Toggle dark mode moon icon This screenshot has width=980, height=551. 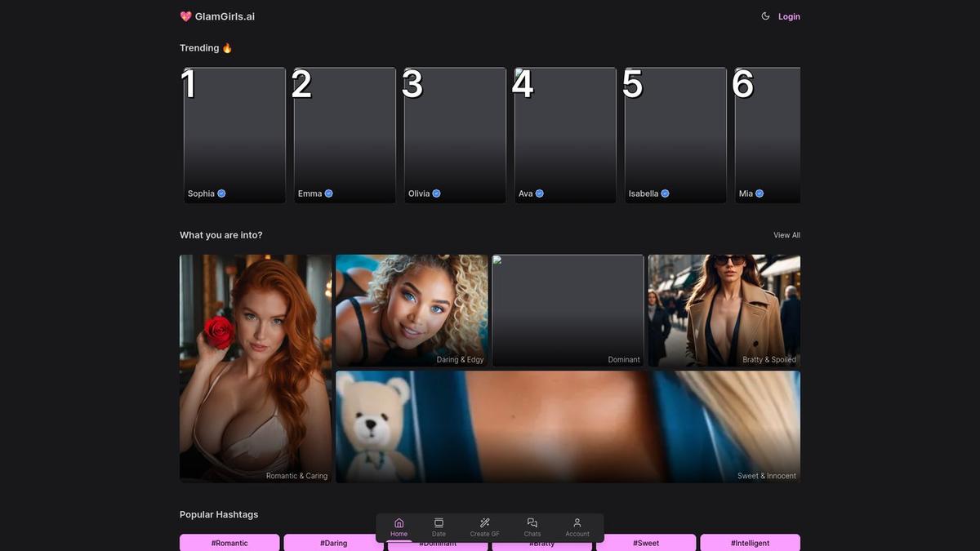pos(765,16)
